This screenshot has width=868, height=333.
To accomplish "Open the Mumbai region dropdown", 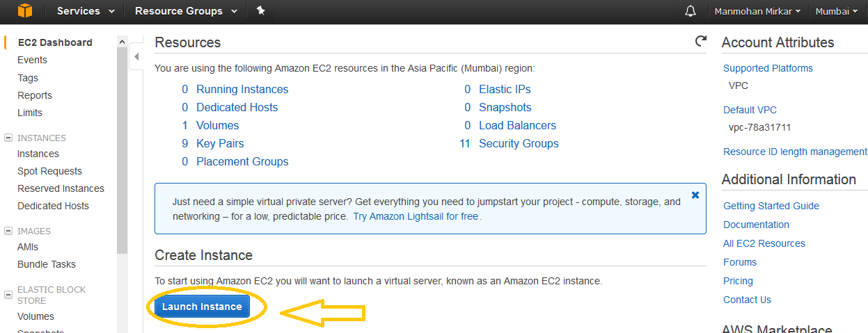I will 836,11.
